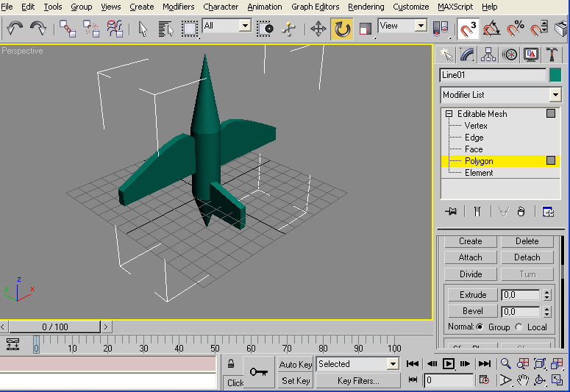
Task: Click the Delete button
Action: (x=527, y=241)
